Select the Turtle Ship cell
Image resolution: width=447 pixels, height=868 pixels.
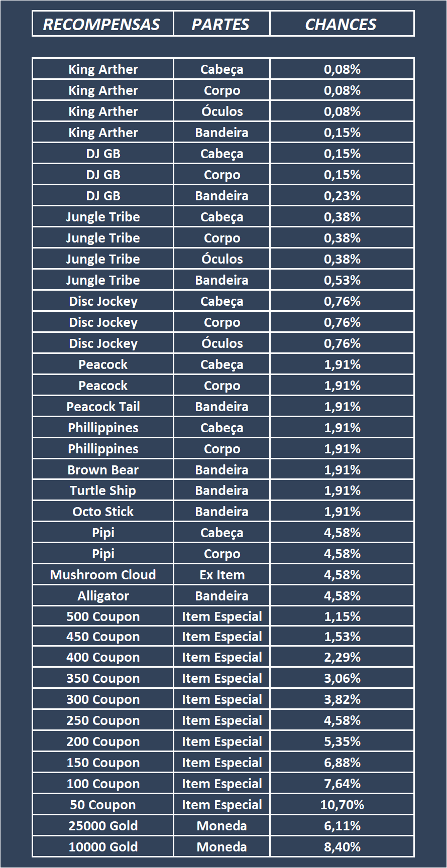pos(103,490)
